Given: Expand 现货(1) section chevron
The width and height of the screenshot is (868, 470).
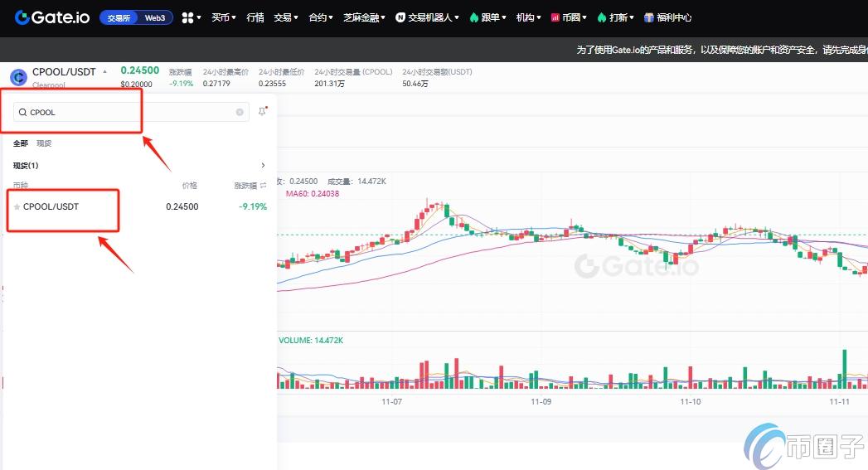Looking at the screenshot, I should pyautogui.click(x=263, y=165).
